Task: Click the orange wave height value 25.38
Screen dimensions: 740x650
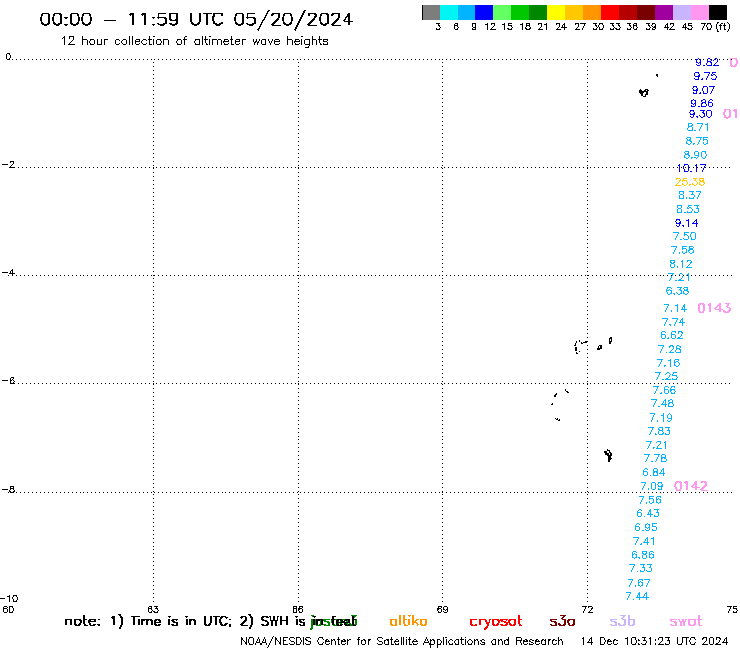Action: pos(690,182)
